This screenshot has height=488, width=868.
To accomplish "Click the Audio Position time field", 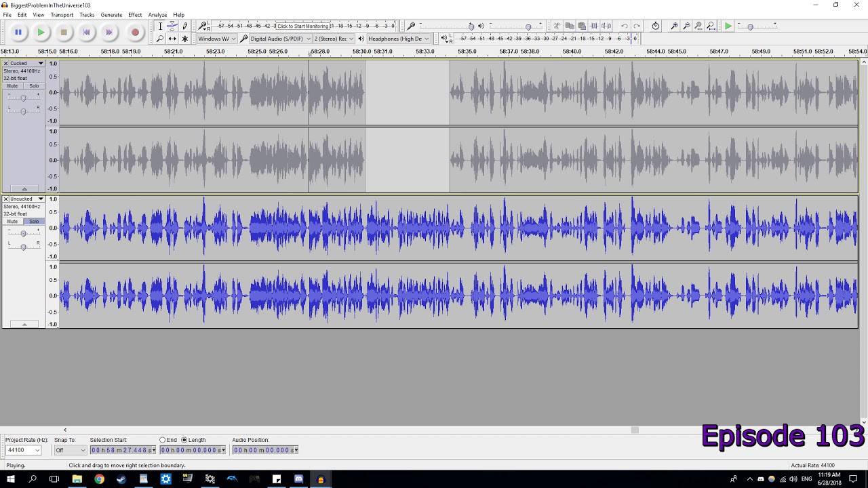I will tap(265, 450).
